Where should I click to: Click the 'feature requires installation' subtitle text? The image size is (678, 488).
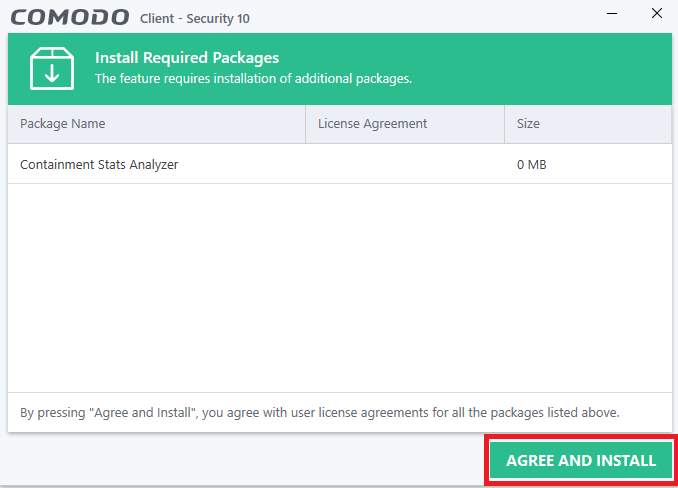(253, 79)
